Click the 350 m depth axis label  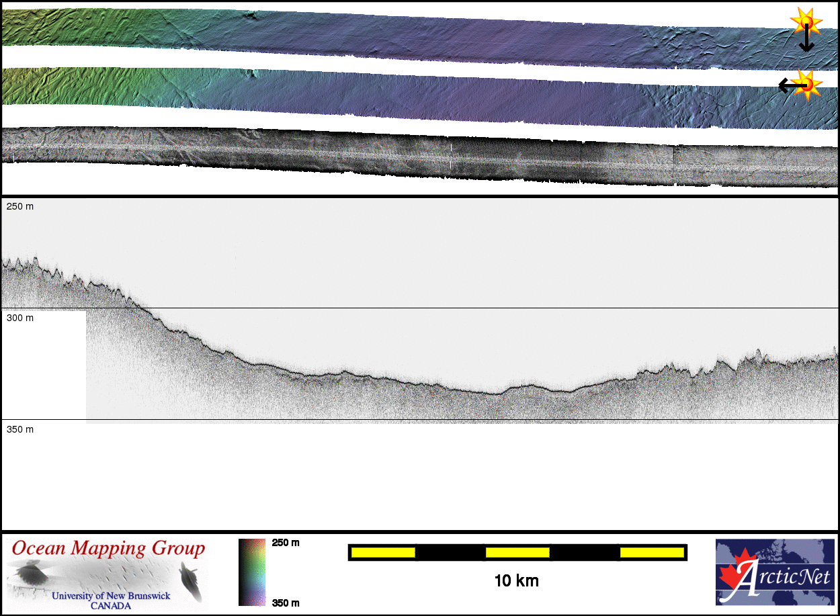point(20,429)
